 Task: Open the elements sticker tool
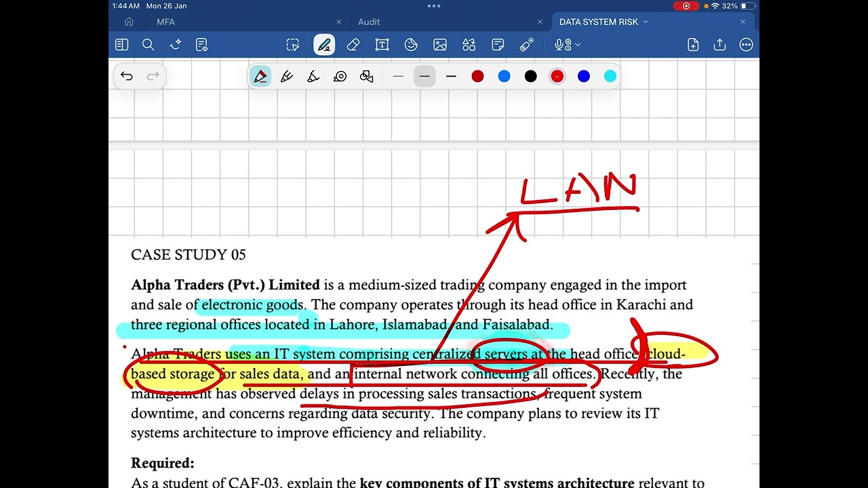tap(469, 45)
